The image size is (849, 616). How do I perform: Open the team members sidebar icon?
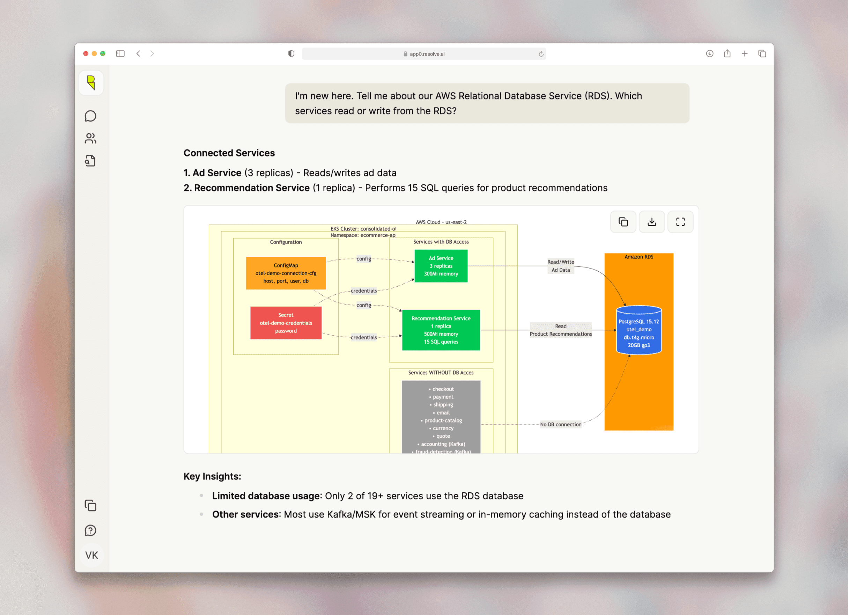point(90,139)
